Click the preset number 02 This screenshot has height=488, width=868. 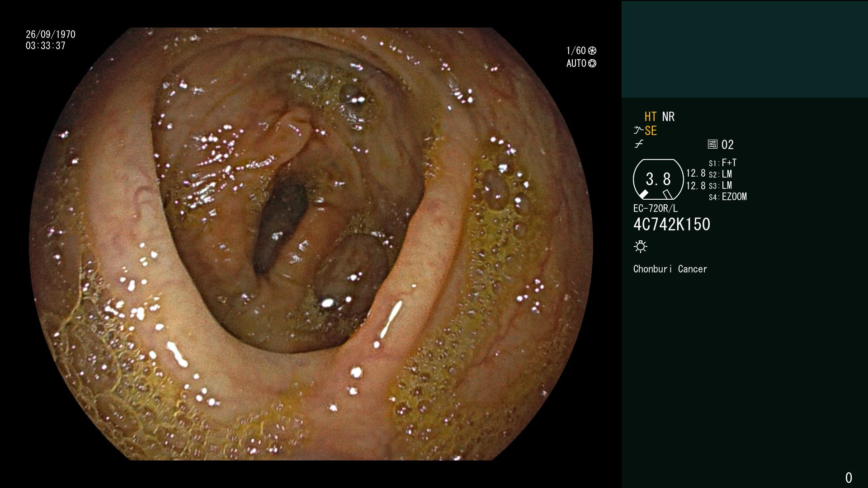point(727,145)
